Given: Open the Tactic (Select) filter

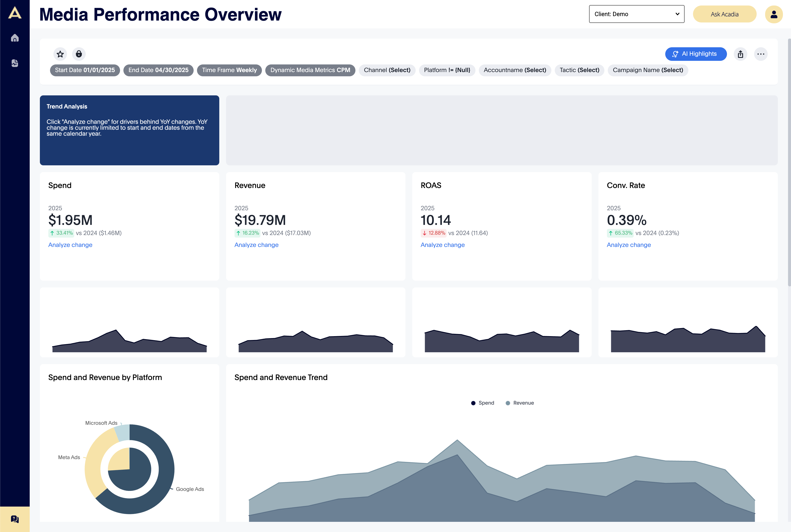Looking at the screenshot, I should tap(579, 70).
